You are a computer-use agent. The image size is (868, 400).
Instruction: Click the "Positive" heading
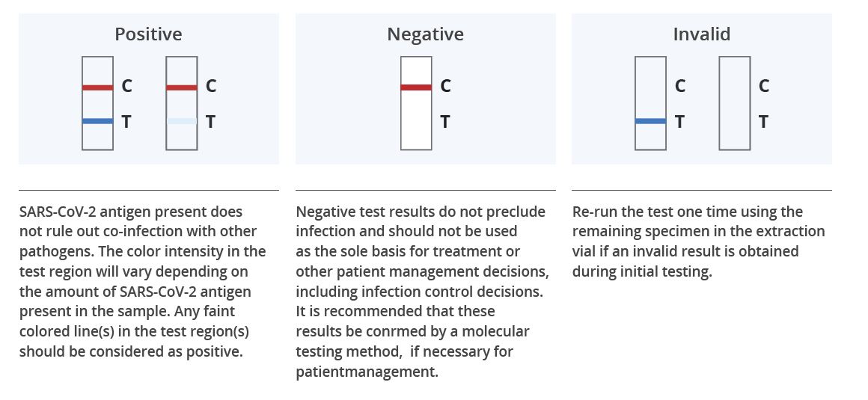pyautogui.click(x=148, y=34)
